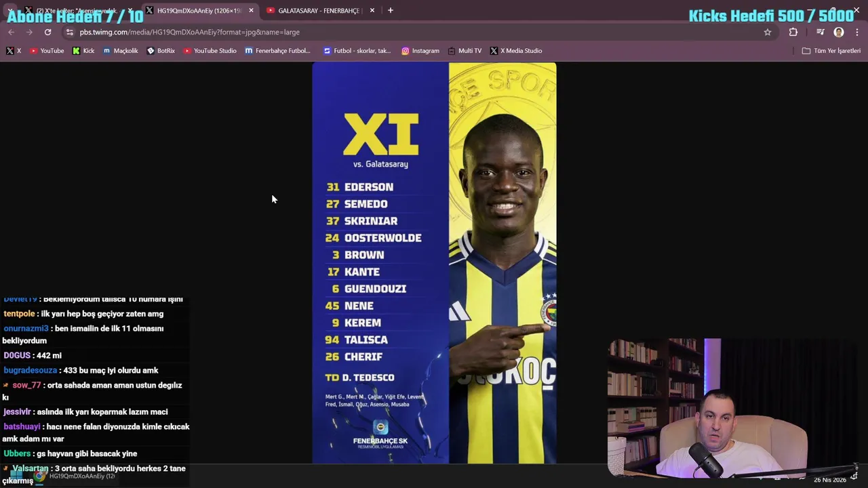Click TALISCA in the lineup list
The height and width of the screenshot is (488, 868).
[x=366, y=340]
